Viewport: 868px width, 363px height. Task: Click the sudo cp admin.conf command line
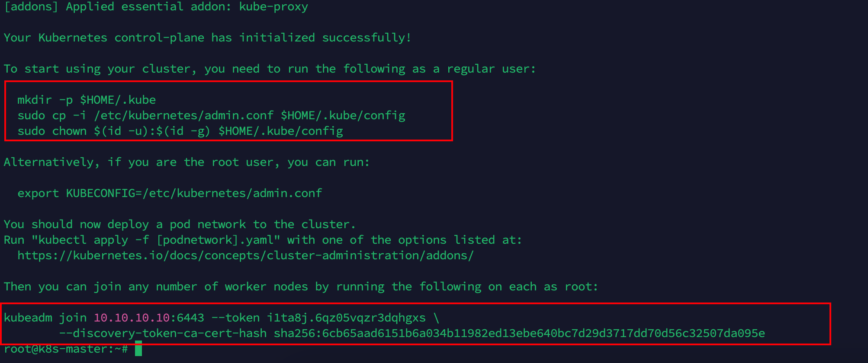click(x=211, y=115)
